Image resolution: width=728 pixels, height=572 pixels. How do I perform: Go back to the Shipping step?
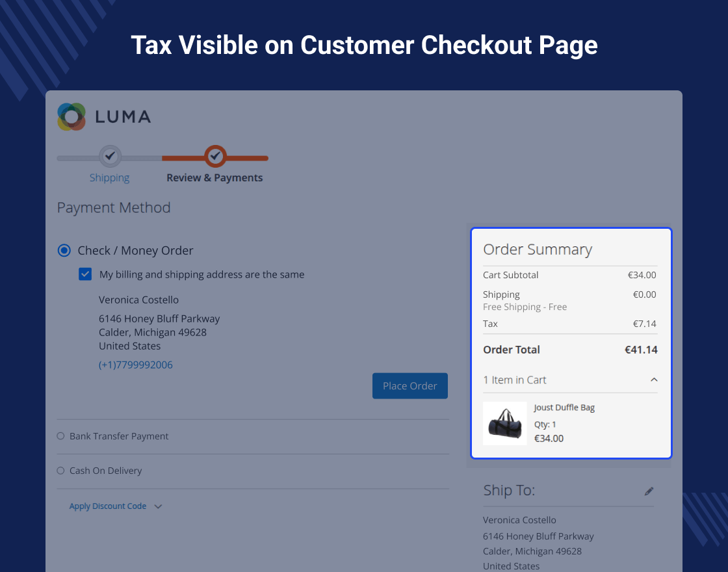pos(110,178)
